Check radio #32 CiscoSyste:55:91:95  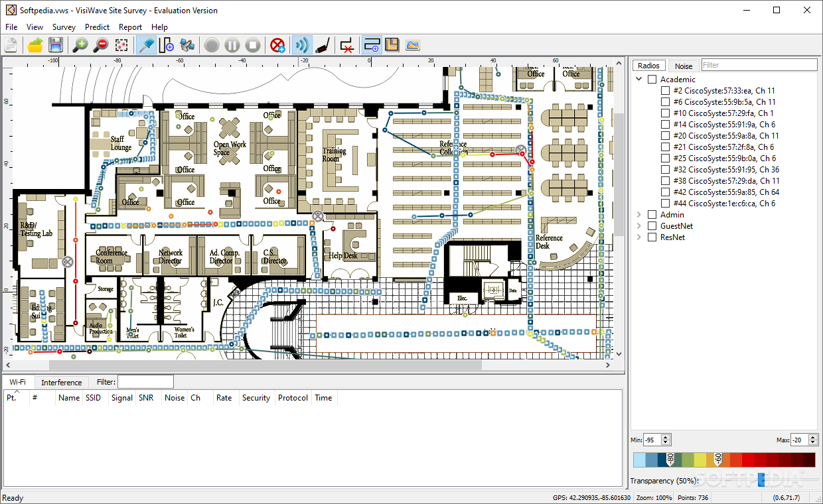[665, 170]
